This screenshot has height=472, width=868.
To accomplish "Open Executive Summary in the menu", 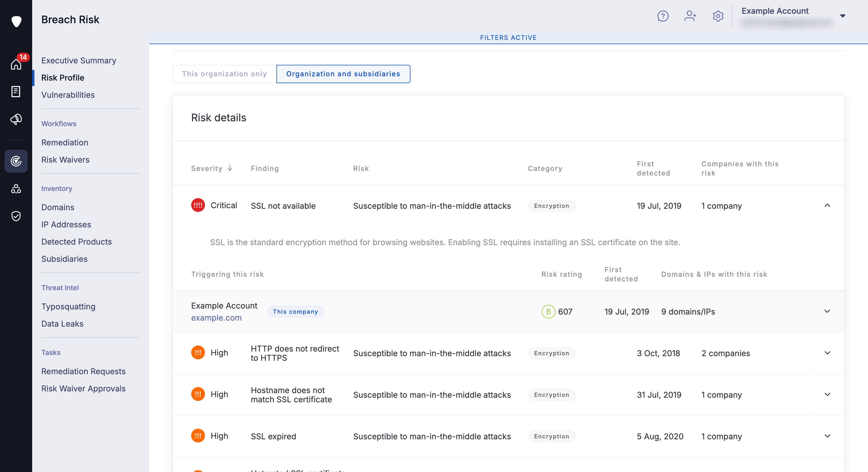I will point(79,60).
